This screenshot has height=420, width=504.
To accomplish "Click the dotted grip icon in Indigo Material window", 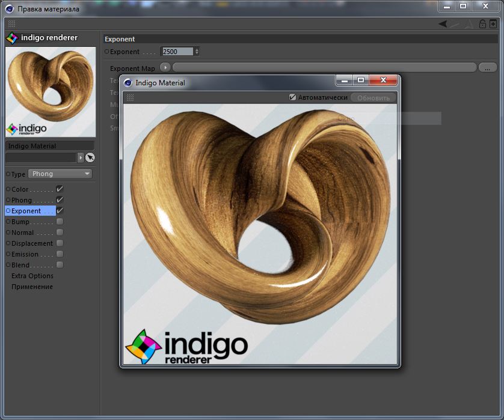I will pyautogui.click(x=130, y=97).
